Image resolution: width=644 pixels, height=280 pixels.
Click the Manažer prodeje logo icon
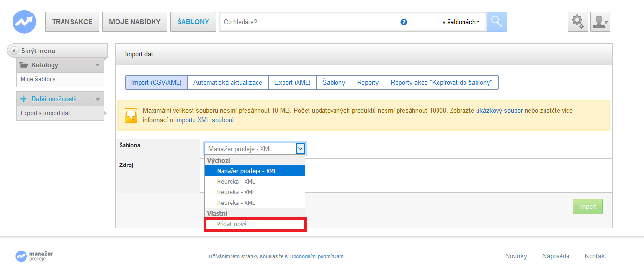(x=24, y=22)
